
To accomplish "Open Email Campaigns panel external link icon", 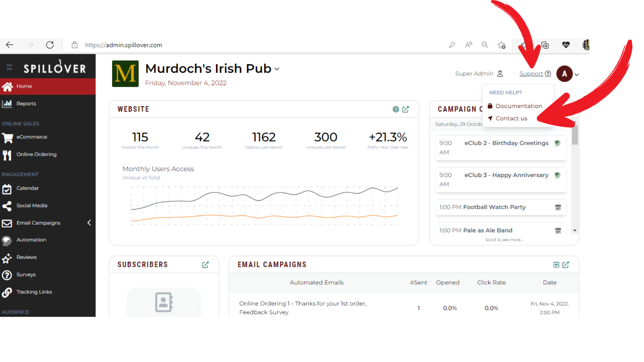I will coord(566,265).
